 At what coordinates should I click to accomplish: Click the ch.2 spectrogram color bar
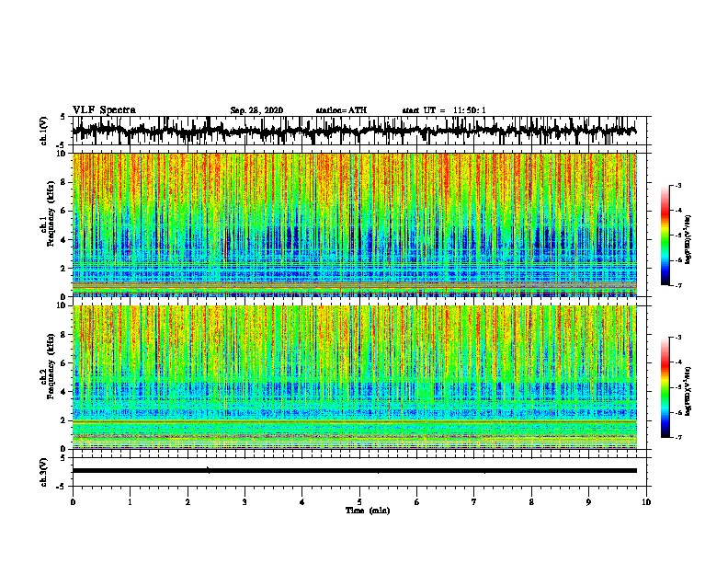click(x=665, y=387)
